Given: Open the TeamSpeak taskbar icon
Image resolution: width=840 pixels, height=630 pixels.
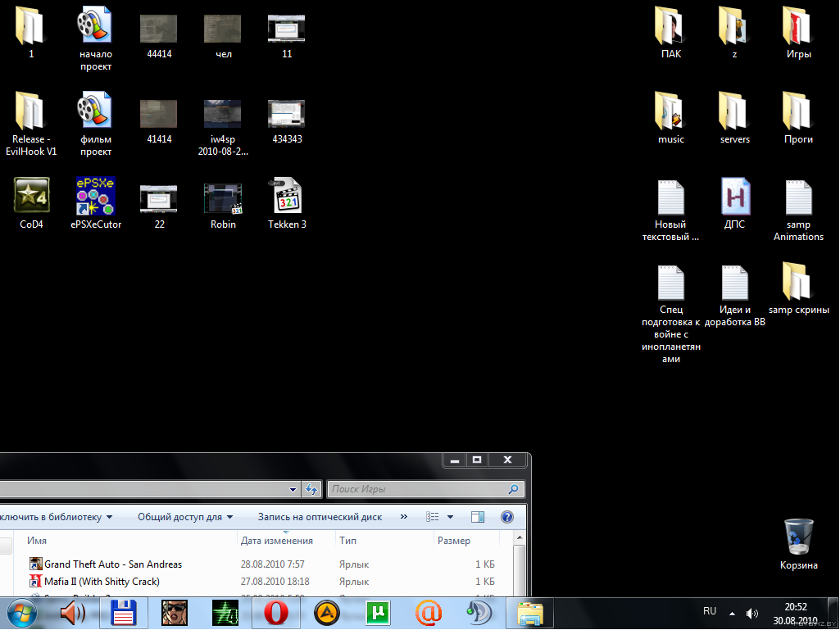Looking at the screenshot, I should tap(479, 613).
